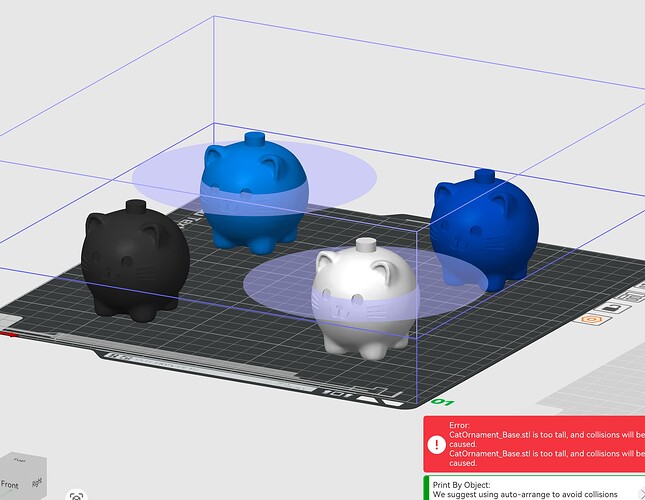This screenshot has width=645, height=500.
Task: Click the green plate number 01 label
Action: click(443, 402)
